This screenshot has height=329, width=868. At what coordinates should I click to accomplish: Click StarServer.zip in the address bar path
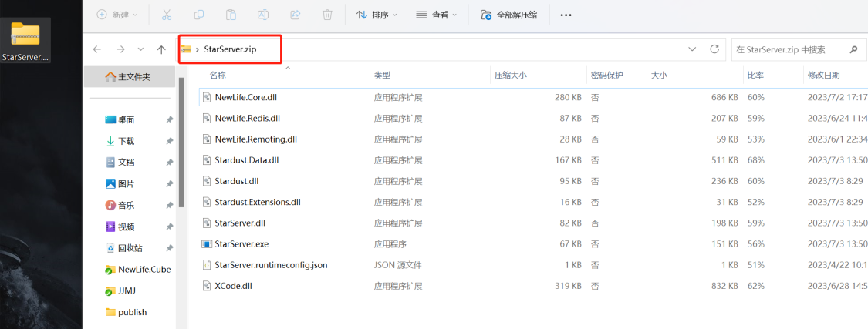pos(230,49)
